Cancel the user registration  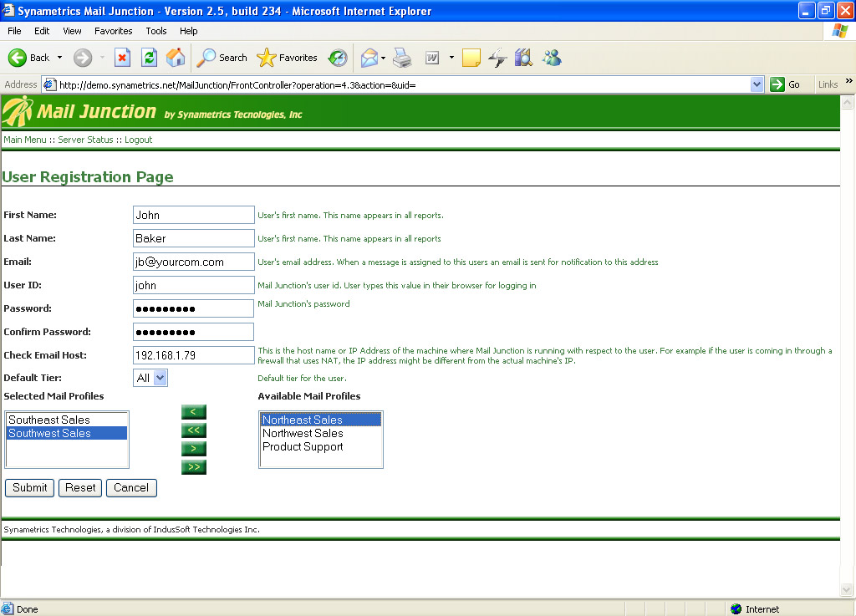pos(131,488)
